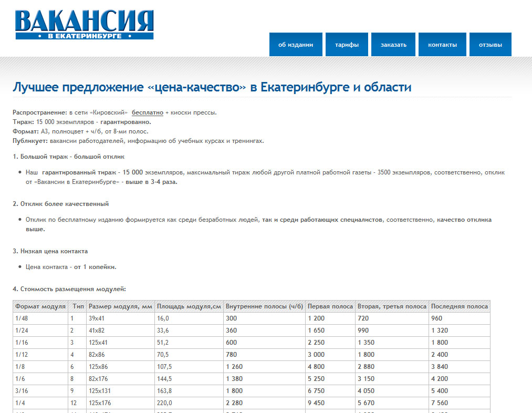Click heading «2. Отклик более качественный»
532x413 pixels.
tap(61, 204)
